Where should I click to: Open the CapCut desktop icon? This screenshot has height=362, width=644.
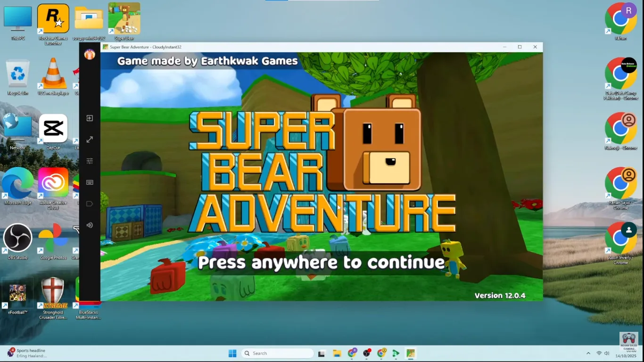pos(53,129)
